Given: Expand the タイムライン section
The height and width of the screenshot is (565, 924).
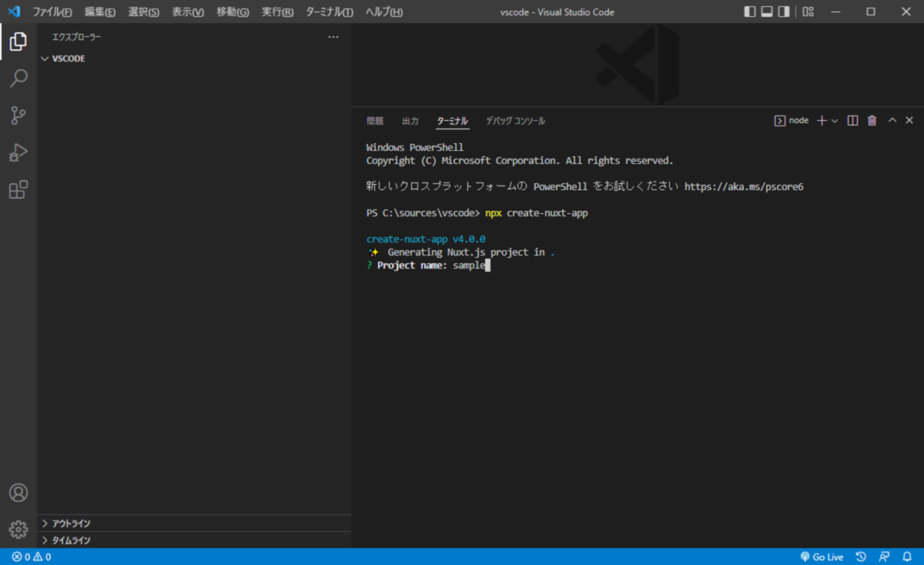Looking at the screenshot, I should [194, 540].
